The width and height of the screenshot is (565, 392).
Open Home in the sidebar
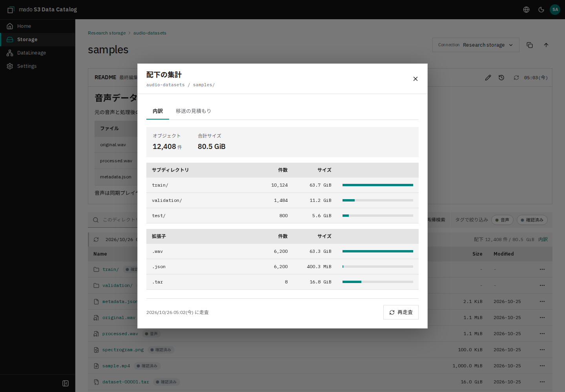pos(38,26)
